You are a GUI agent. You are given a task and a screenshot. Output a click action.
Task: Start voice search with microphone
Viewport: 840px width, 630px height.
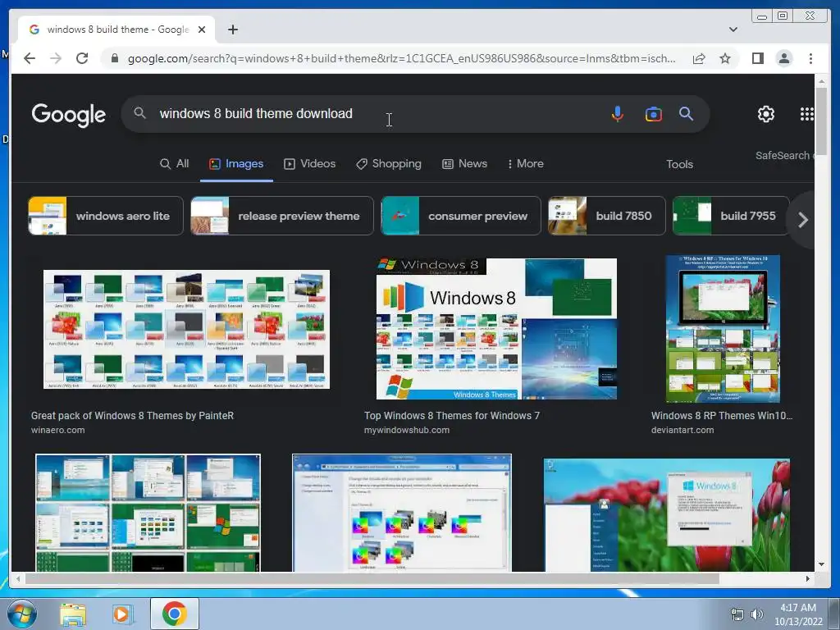[617, 113]
